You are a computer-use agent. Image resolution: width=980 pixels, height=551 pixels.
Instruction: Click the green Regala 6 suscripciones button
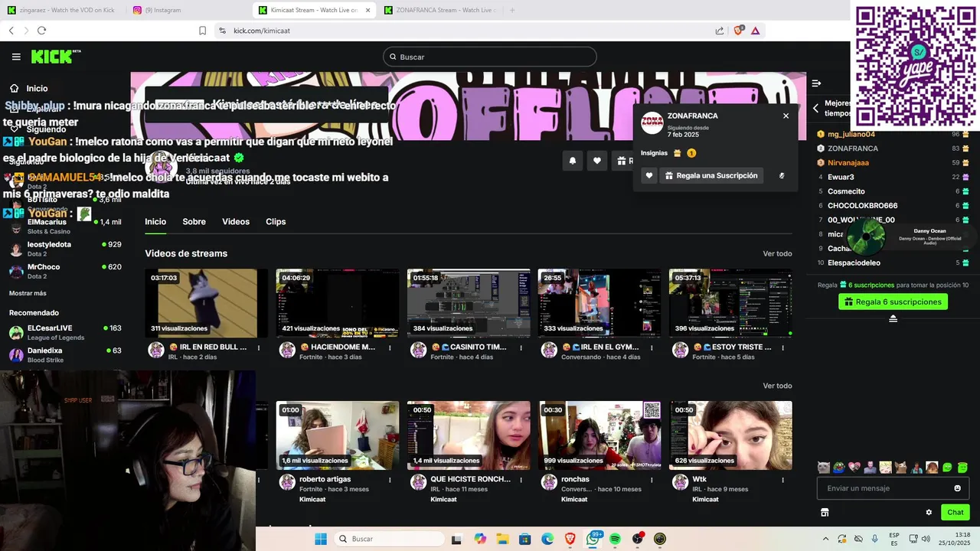pos(893,302)
